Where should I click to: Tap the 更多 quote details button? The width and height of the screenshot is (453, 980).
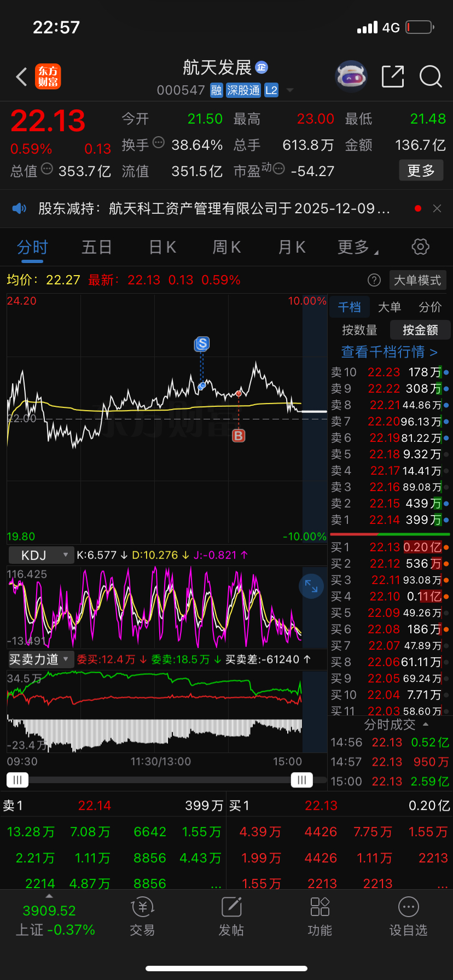421,171
